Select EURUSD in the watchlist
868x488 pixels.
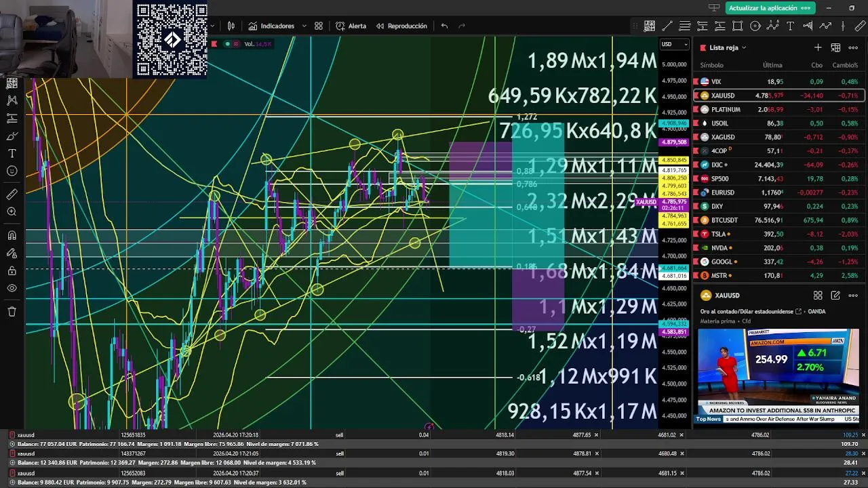(778, 192)
